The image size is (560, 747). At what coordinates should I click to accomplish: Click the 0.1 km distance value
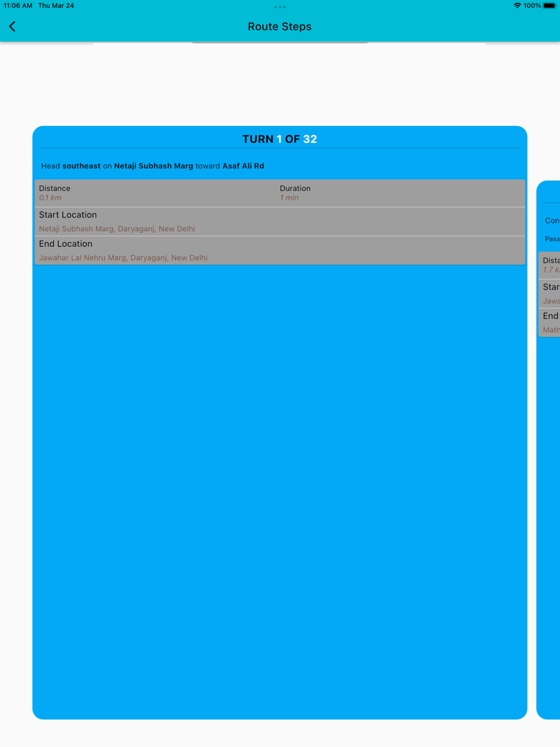(x=50, y=198)
